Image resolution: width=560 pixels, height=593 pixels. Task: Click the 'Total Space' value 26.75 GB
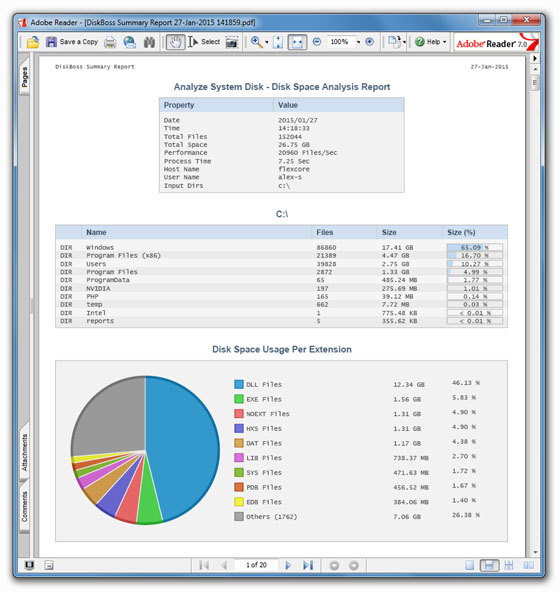pos(294,144)
